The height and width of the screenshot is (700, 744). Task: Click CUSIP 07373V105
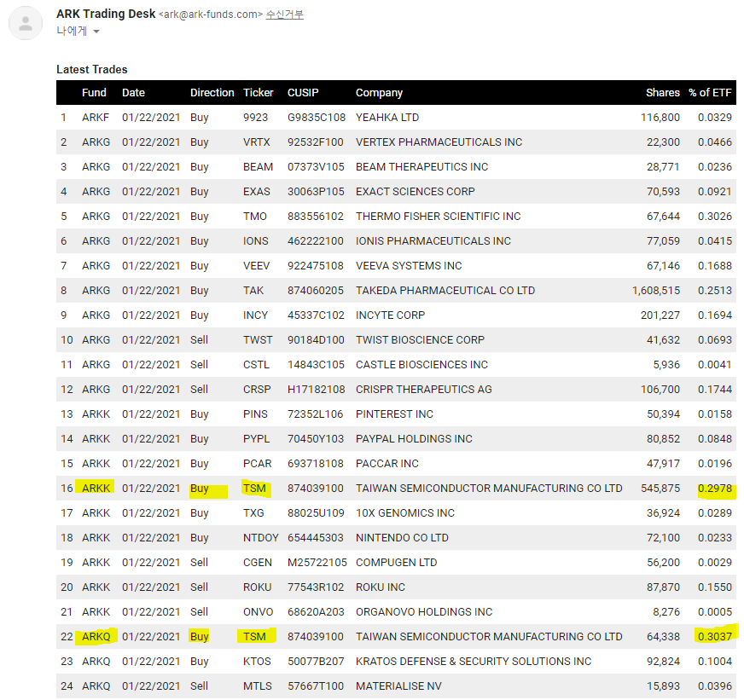point(316,167)
